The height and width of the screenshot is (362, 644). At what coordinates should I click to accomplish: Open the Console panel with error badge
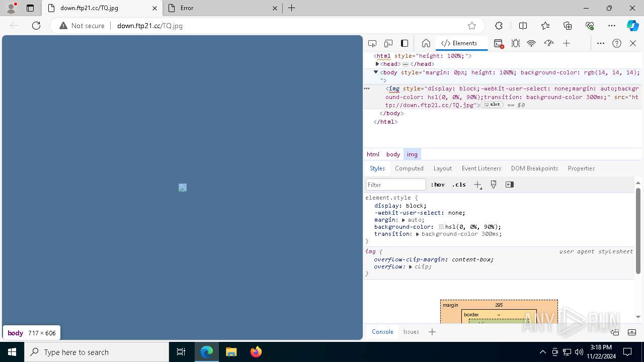pos(499,43)
